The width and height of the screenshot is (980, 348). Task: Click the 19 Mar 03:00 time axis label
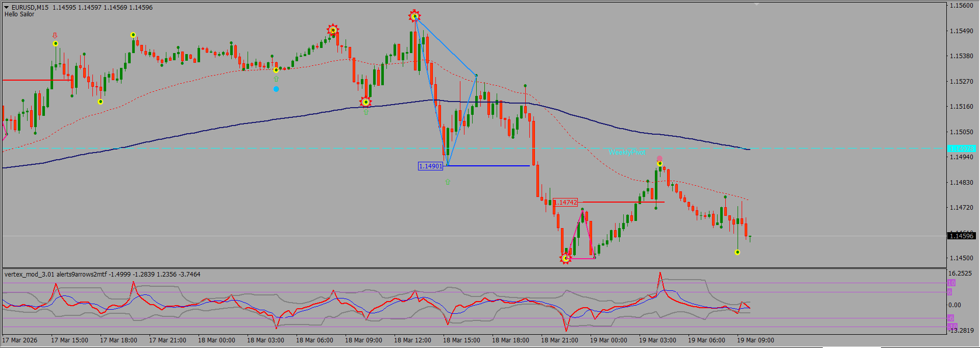pos(657,340)
